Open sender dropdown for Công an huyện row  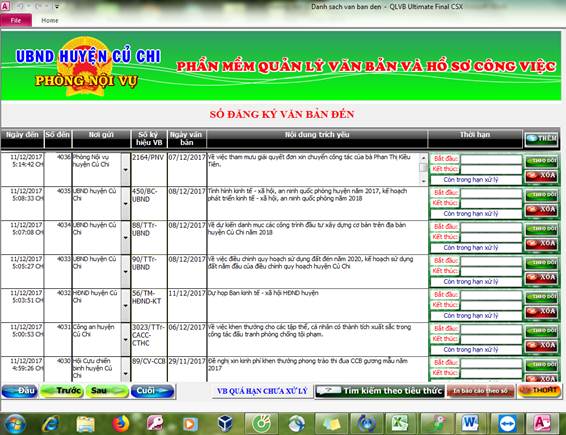coord(125,339)
